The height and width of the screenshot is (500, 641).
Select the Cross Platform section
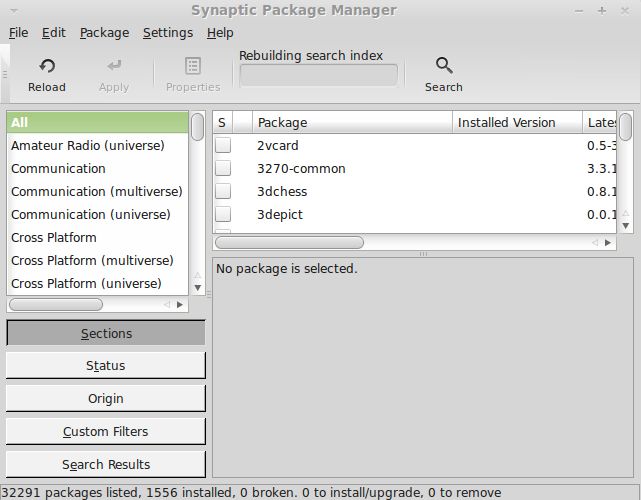click(97, 237)
